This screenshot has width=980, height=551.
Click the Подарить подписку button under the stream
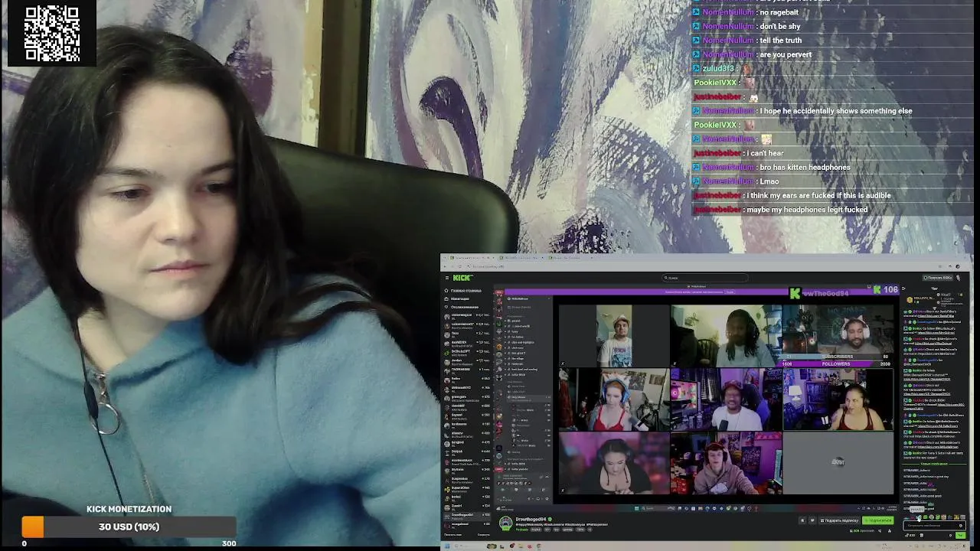pyautogui.click(x=840, y=520)
